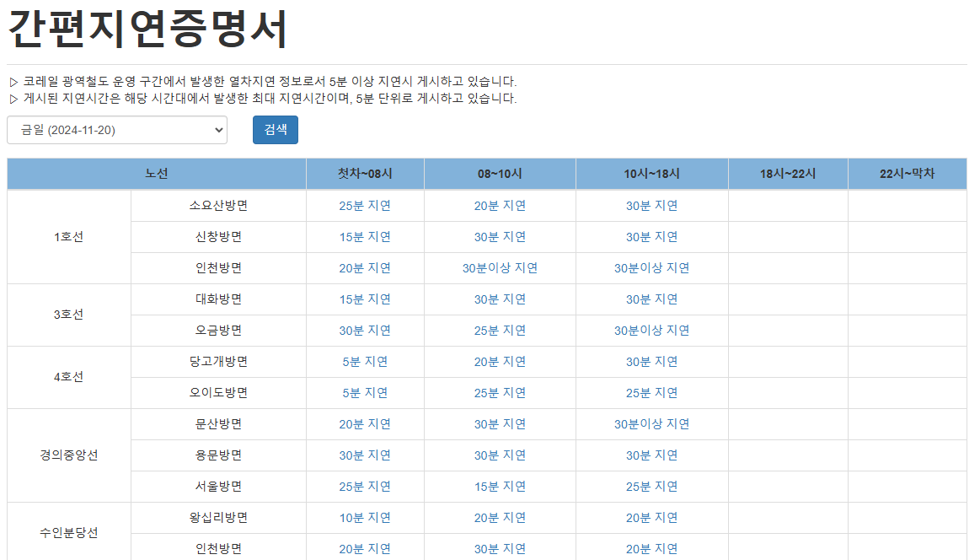This screenshot has width=980, height=560.
Task: Open 소요산방면 08~10시 20분 지연 link
Action: click(x=500, y=206)
